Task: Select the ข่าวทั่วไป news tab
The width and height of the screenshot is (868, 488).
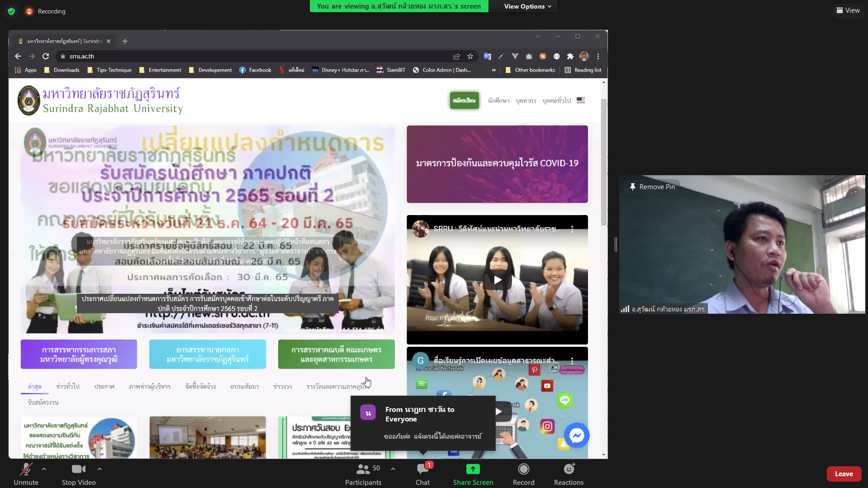Action: pyautogui.click(x=67, y=387)
